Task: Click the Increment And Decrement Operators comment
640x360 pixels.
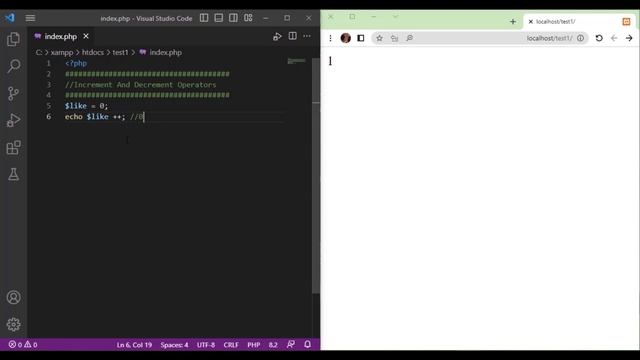Action: click(x=140, y=85)
